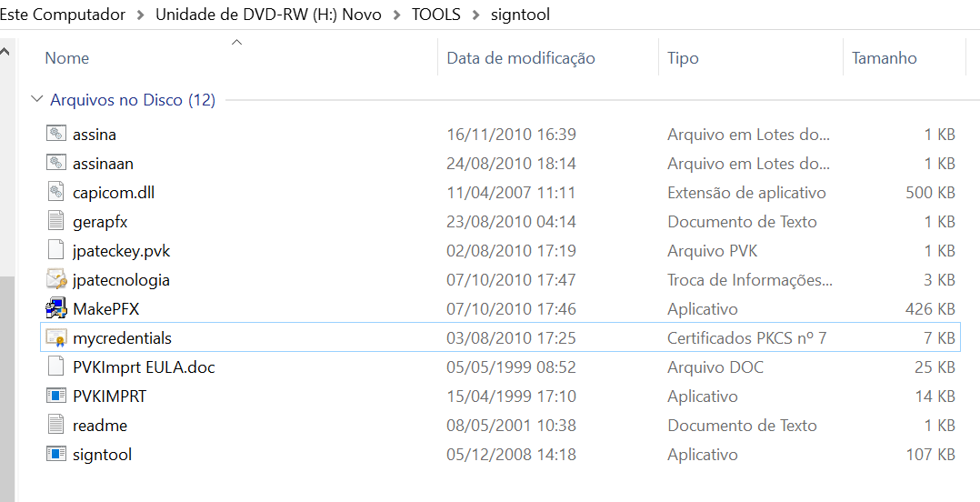Sort files by Tamanho column
The height and width of the screenshot is (502, 980).
(884, 58)
